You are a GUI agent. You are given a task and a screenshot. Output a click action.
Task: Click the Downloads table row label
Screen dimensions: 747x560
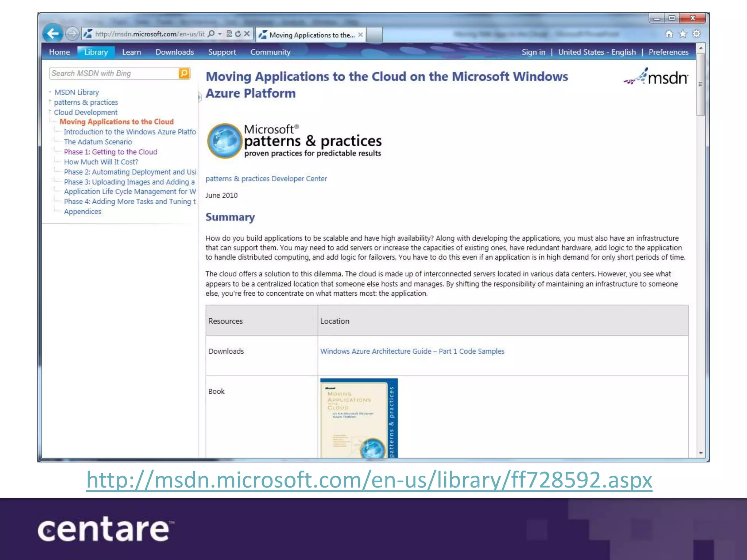[226, 351]
